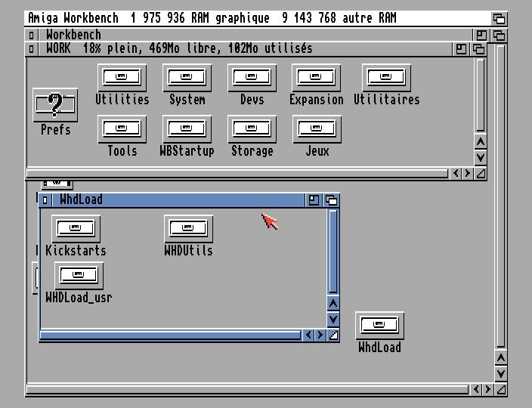Open the Devs drawer
This screenshot has height=408, width=532.
click(x=252, y=78)
